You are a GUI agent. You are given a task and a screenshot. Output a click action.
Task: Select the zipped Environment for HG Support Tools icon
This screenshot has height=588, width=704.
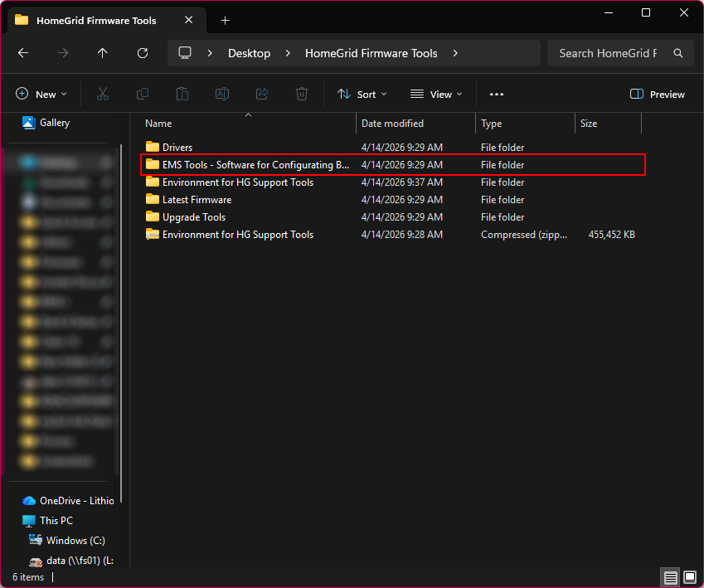[x=153, y=235]
